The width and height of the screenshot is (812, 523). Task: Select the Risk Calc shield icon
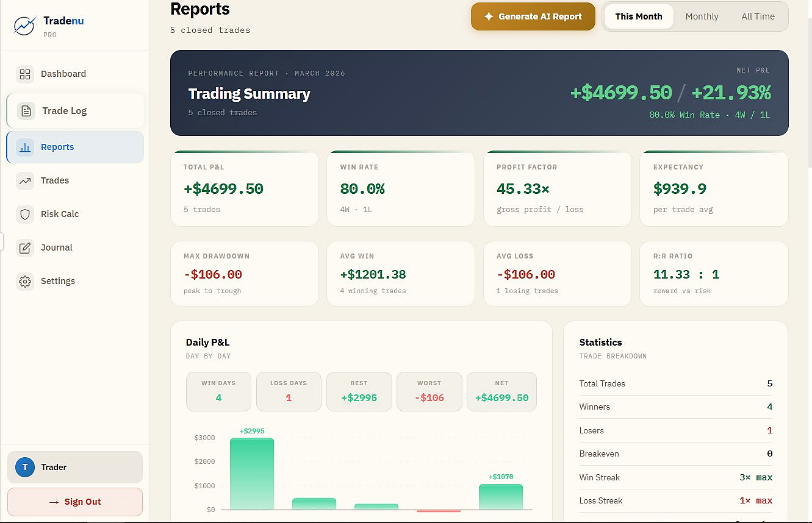click(x=25, y=214)
